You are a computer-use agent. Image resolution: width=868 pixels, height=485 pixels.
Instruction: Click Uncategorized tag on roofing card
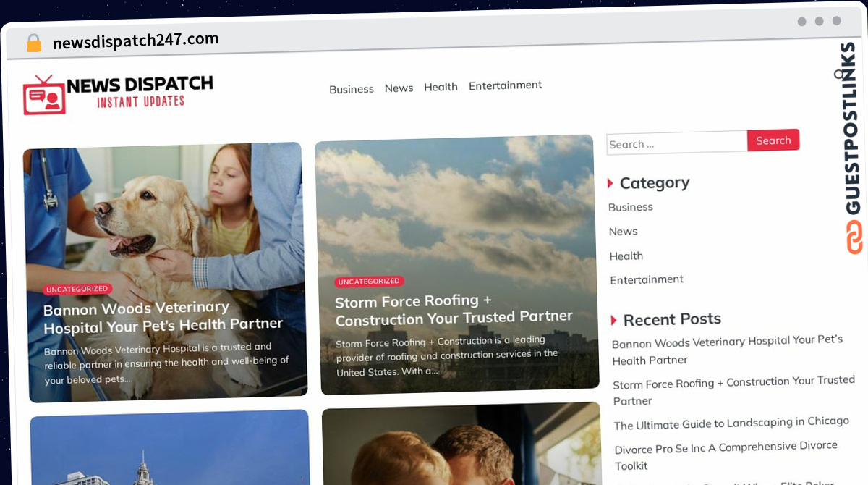(370, 281)
